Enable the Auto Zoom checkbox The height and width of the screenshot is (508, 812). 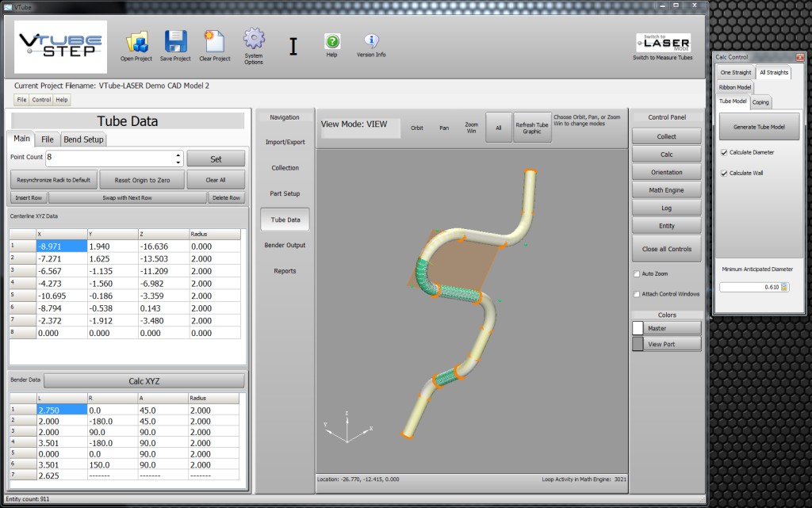637,273
